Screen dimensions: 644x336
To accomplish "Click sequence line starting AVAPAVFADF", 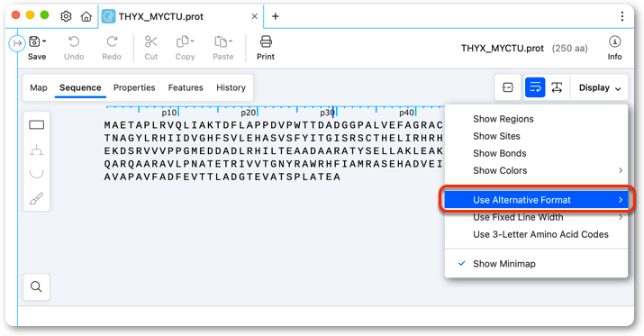I will [222, 177].
